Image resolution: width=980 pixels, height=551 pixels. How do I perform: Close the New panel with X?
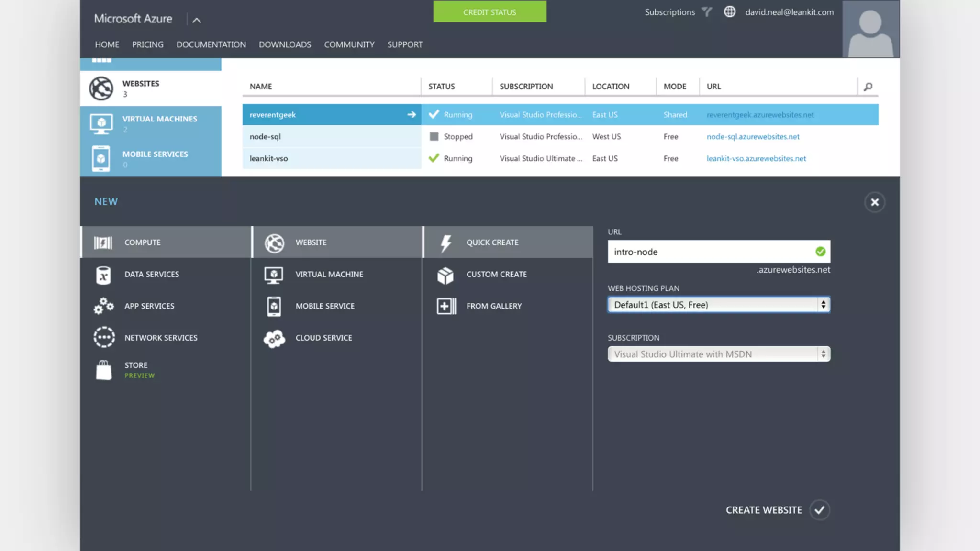tap(874, 202)
